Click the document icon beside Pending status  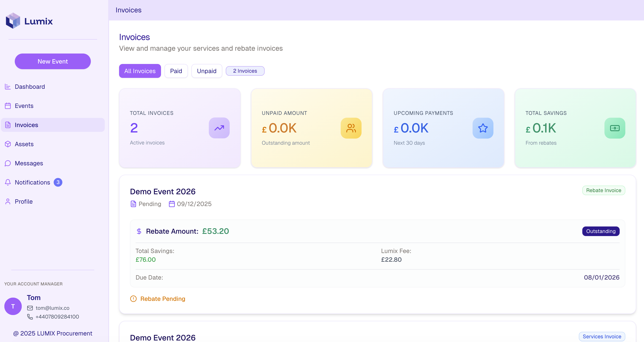click(133, 204)
